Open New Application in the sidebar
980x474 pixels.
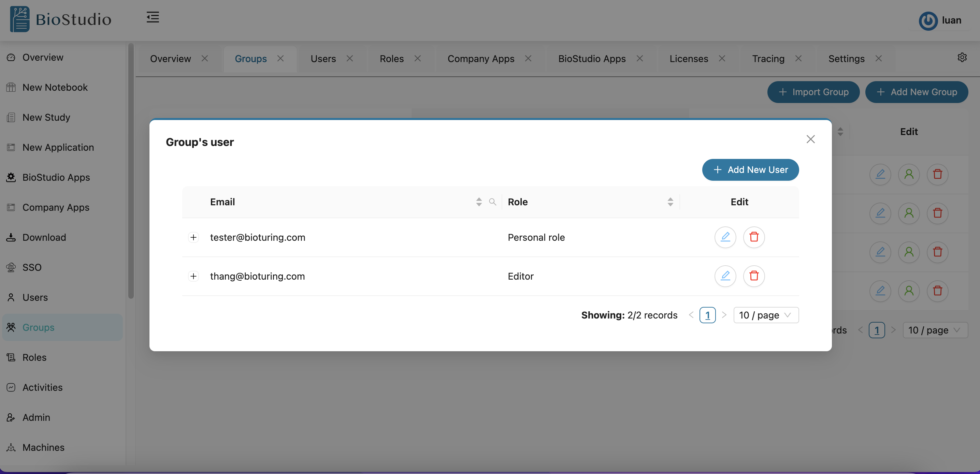pyautogui.click(x=62, y=147)
